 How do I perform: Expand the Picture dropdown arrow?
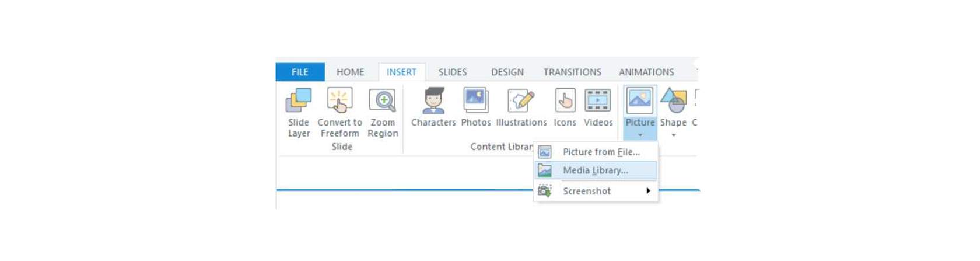[640, 135]
